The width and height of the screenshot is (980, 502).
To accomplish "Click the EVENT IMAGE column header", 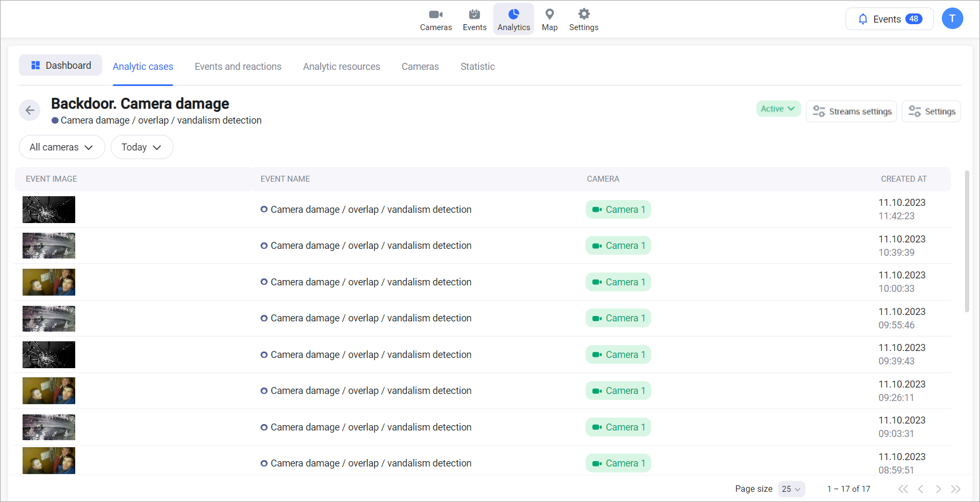I will [x=52, y=179].
